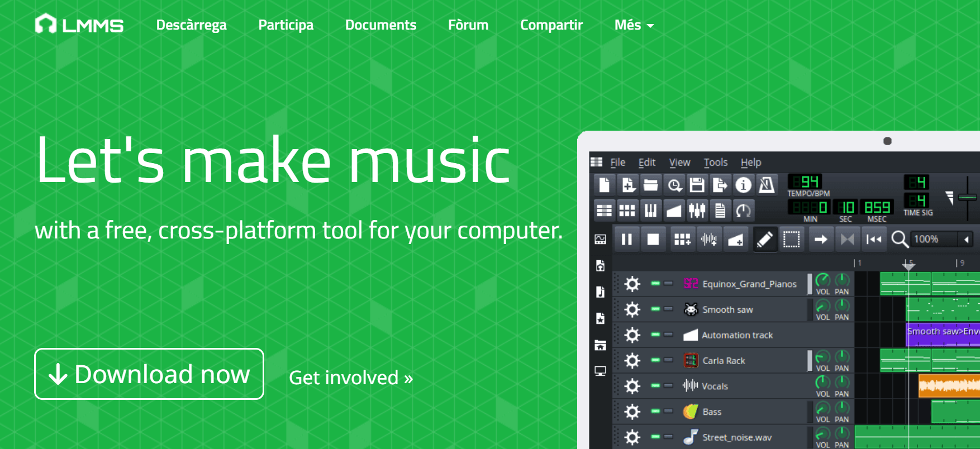The width and height of the screenshot is (980, 449).
Task: Click the new project from template icon
Action: tap(628, 185)
